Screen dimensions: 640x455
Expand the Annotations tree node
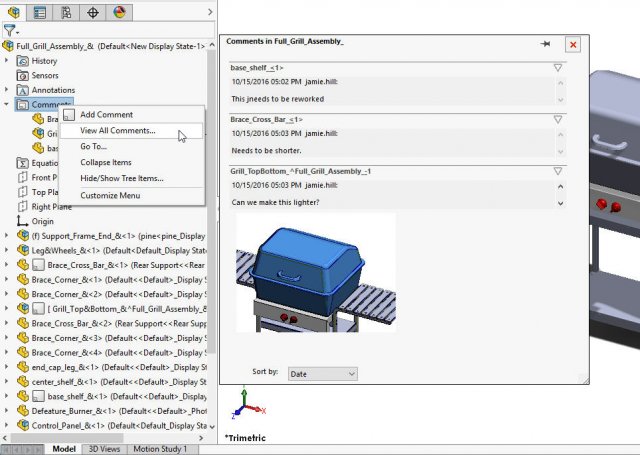pyautogui.click(x=6, y=89)
